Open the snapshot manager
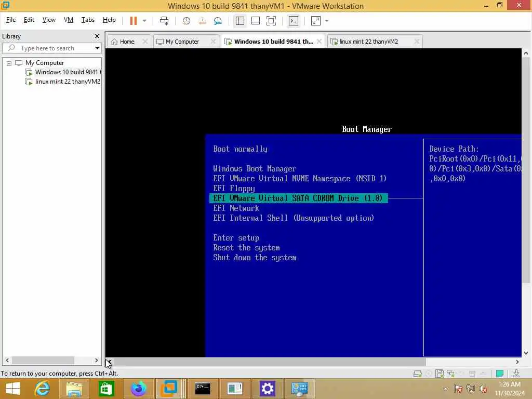This screenshot has height=399, width=532. pos(218,21)
